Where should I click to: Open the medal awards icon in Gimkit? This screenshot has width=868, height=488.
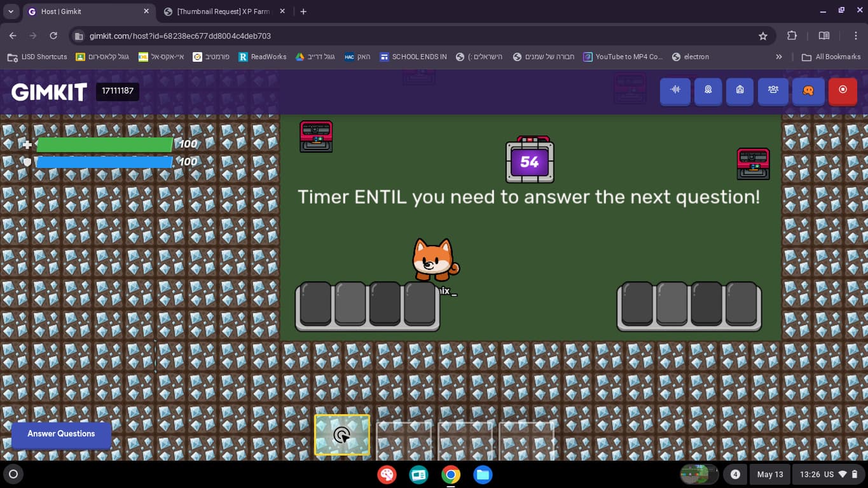708,91
